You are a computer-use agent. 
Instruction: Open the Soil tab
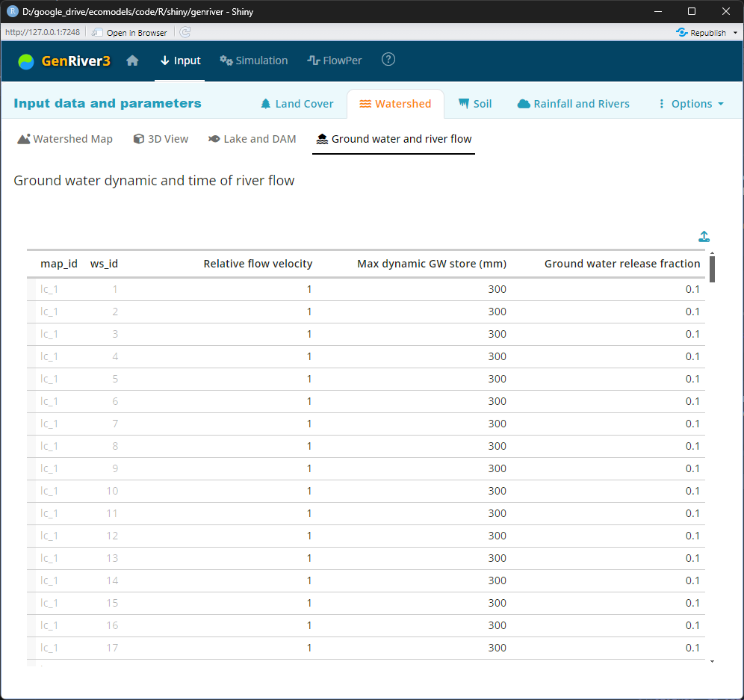click(x=475, y=104)
